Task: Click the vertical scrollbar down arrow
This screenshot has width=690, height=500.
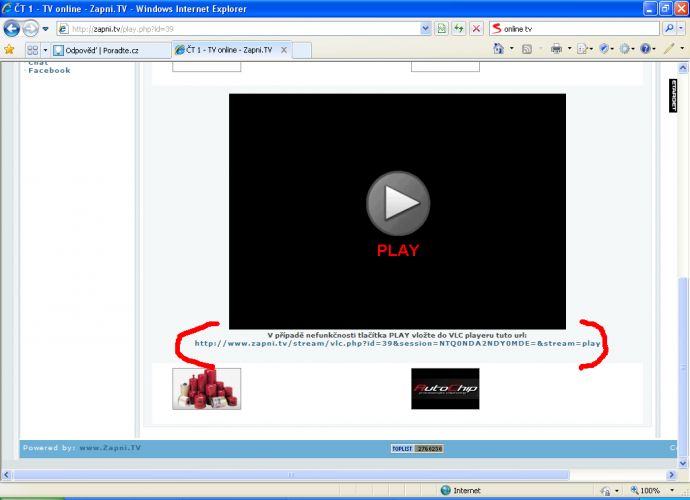Action: [x=683, y=463]
